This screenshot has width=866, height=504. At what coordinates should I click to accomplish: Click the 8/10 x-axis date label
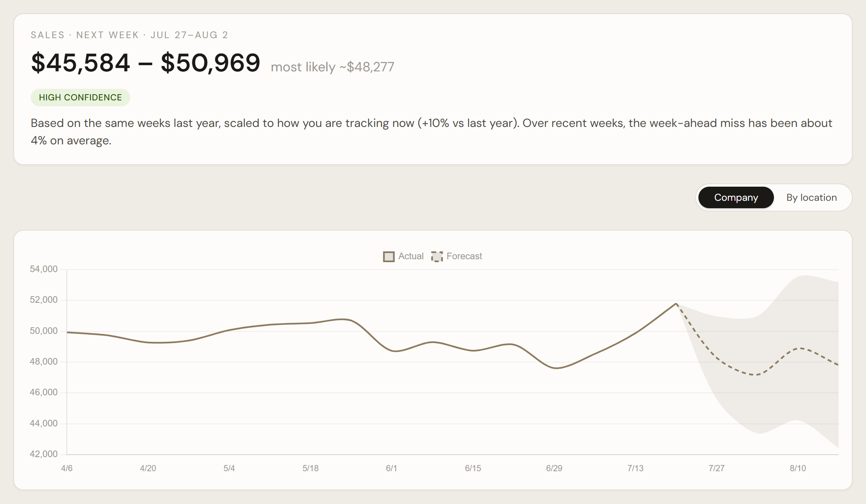pos(798,468)
